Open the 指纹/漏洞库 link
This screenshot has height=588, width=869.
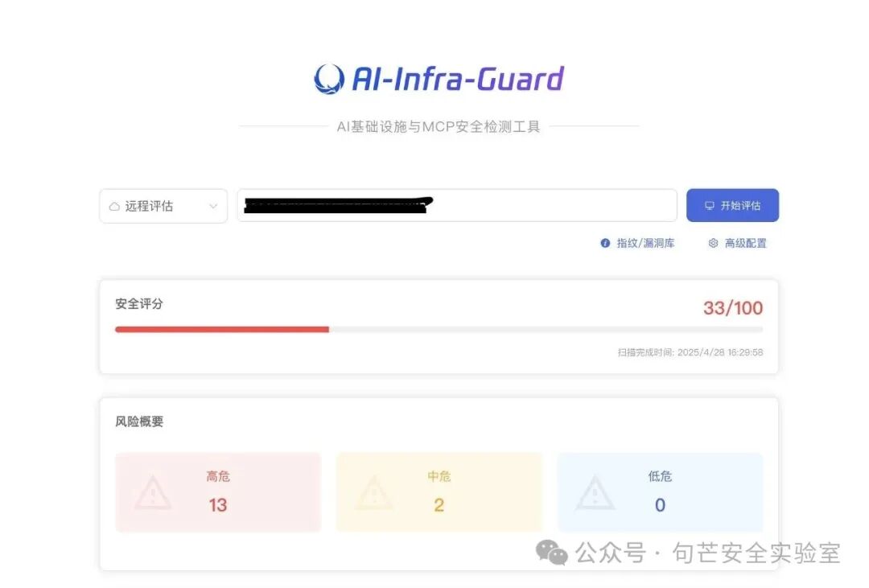[x=645, y=243]
